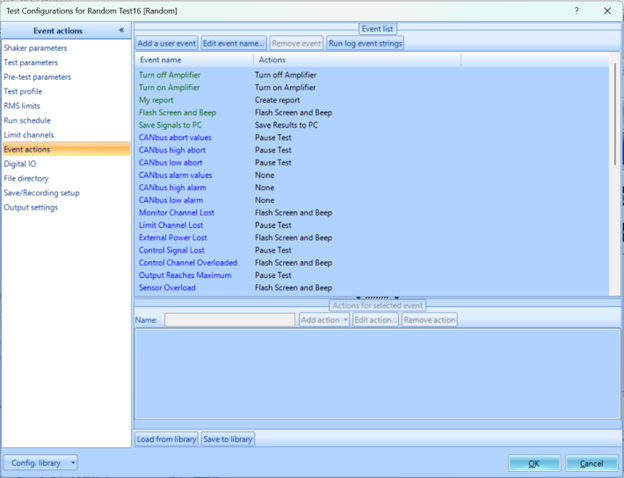The height and width of the screenshot is (478, 624).
Task: Sort by Event name column header
Action: (194, 60)
